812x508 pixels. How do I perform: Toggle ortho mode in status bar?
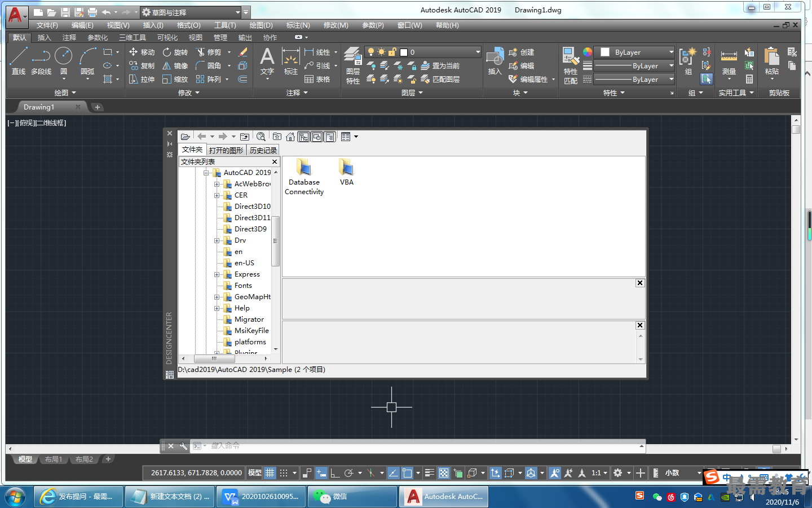tap(335, 473)
